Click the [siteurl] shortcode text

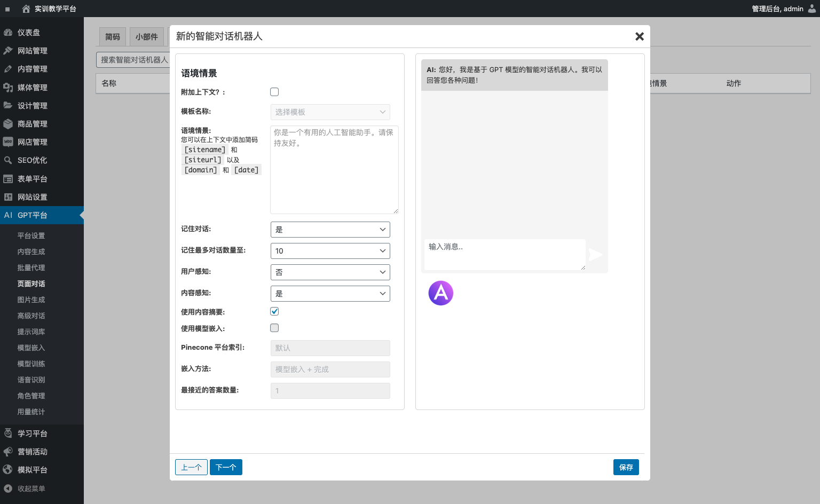coord(203,160)
